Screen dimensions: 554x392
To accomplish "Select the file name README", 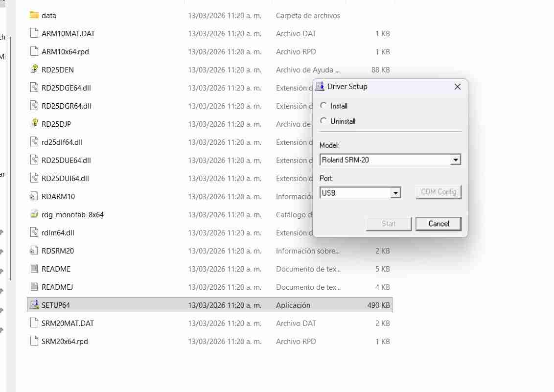I will click(x=56, y=269).
